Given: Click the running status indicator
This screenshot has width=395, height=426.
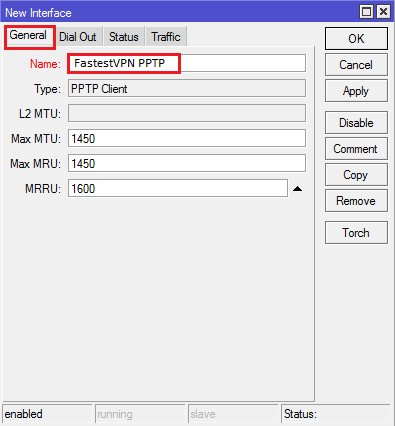Looking at the screenshot, I should 140,414.
